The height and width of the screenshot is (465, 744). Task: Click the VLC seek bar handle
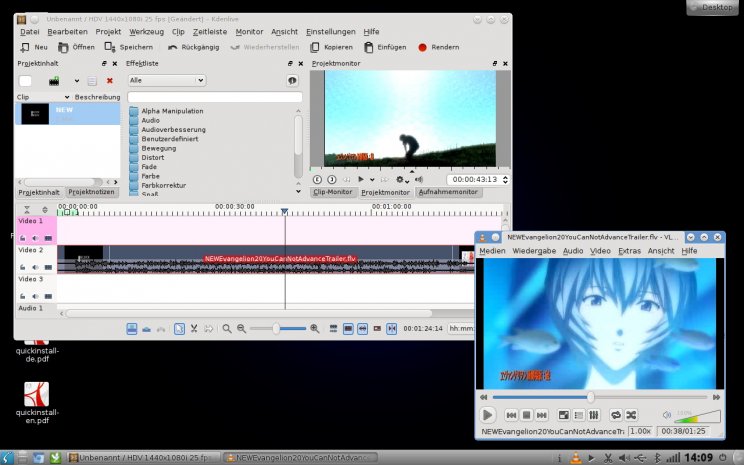pyautogui.click(x=591, y=397)
